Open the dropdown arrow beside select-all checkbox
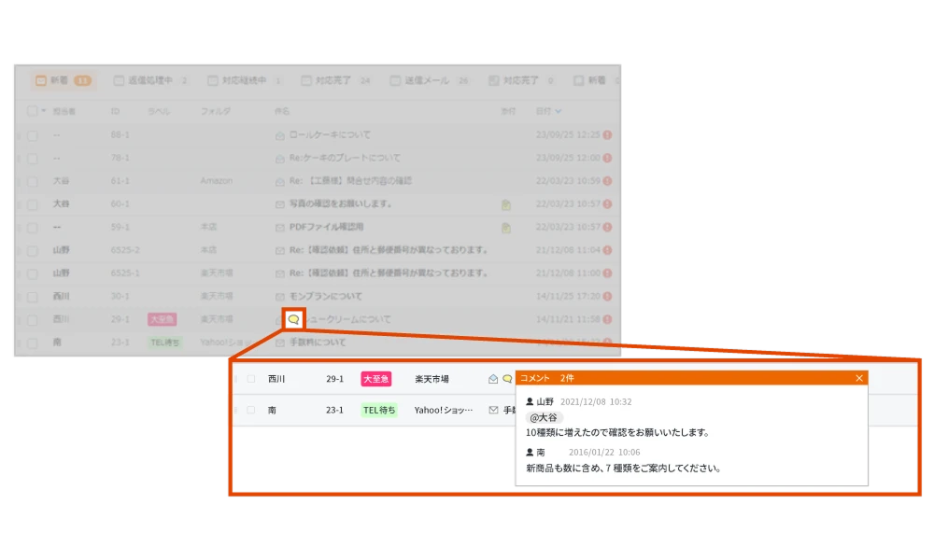 pos(44,111)
